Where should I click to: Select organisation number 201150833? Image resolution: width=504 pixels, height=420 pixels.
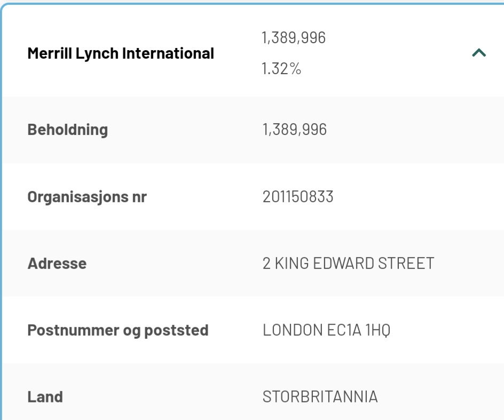tap(298, 197)
